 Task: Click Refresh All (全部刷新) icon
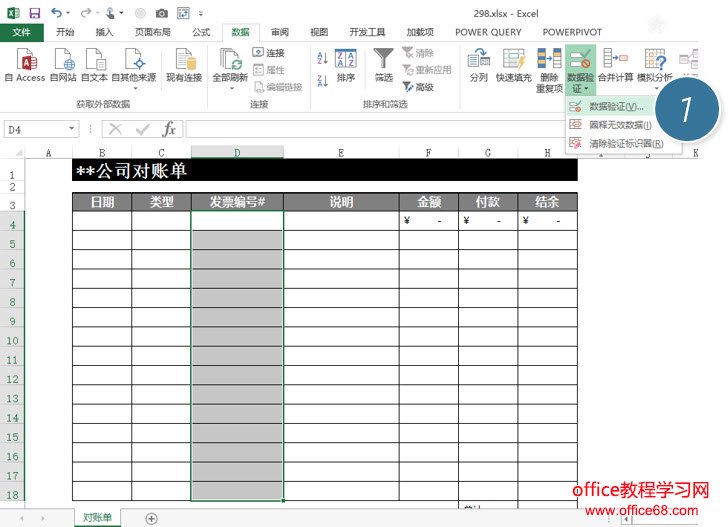tap(230, 61)
